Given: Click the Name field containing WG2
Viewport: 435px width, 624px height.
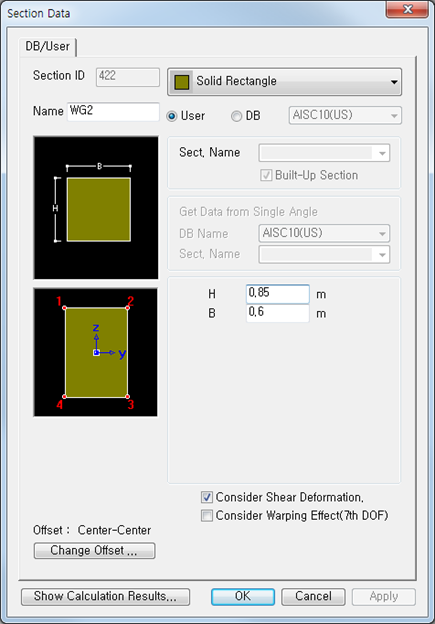Looking at the screenshot, I should click(x=113, y=111).
